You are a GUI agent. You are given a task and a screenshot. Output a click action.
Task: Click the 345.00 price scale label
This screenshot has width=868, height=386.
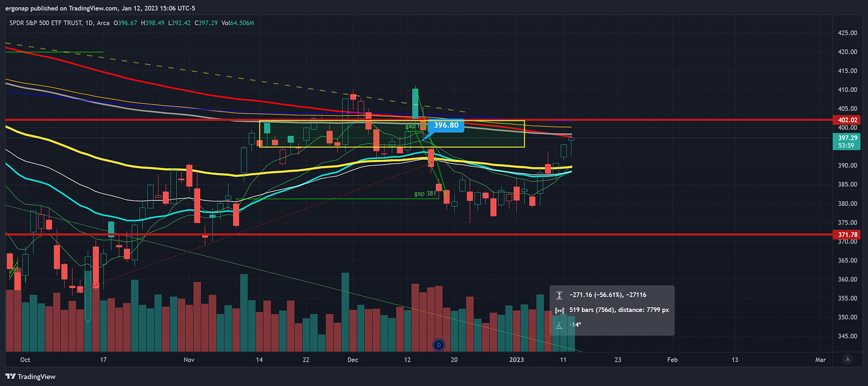(x=847, y=336)
